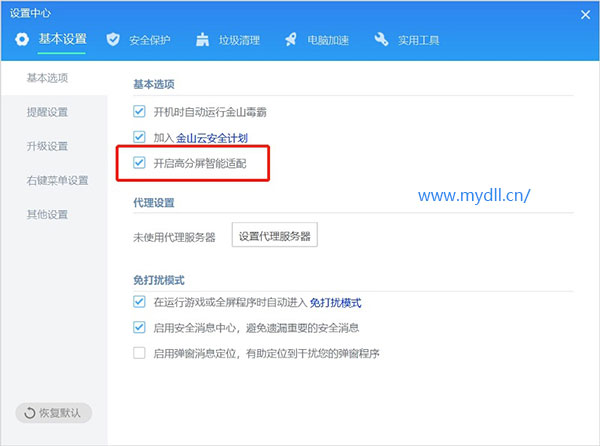Uncheck 开机时自动运行金山毒霸
Image resolution: width=600 pixels, height=446 pixels.
139,112
